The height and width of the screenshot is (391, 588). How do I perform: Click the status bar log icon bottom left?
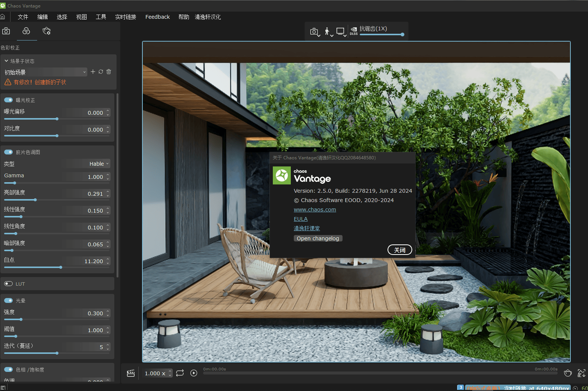pos(3,388)
